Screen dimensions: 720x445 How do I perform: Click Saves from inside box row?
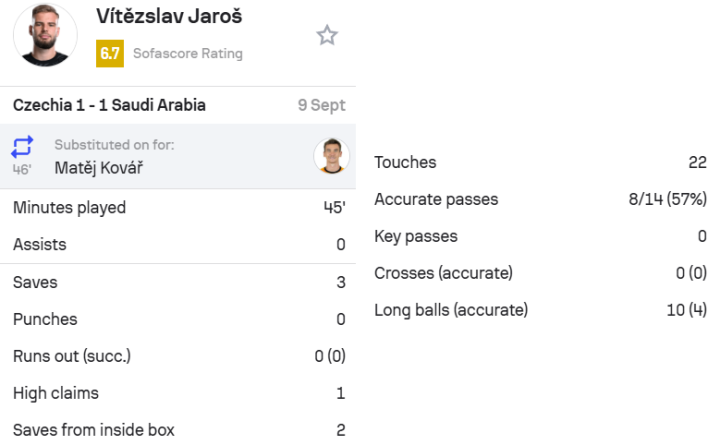178,430
